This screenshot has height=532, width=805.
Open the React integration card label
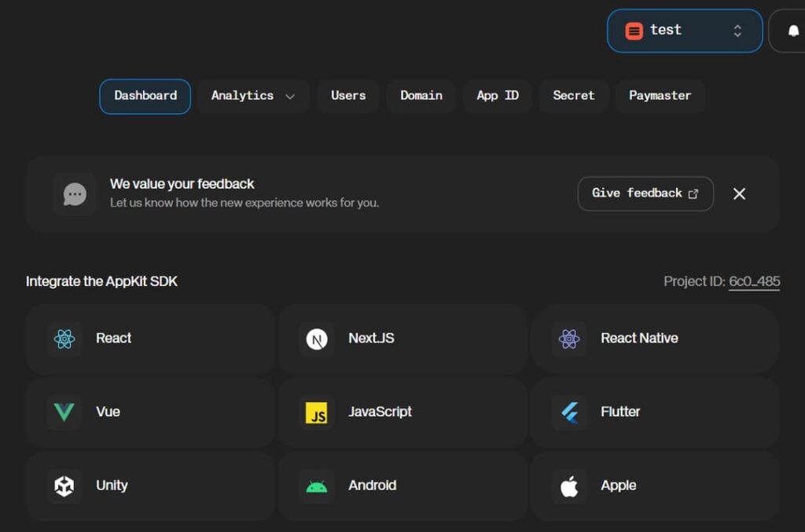(x=113, y=338)
